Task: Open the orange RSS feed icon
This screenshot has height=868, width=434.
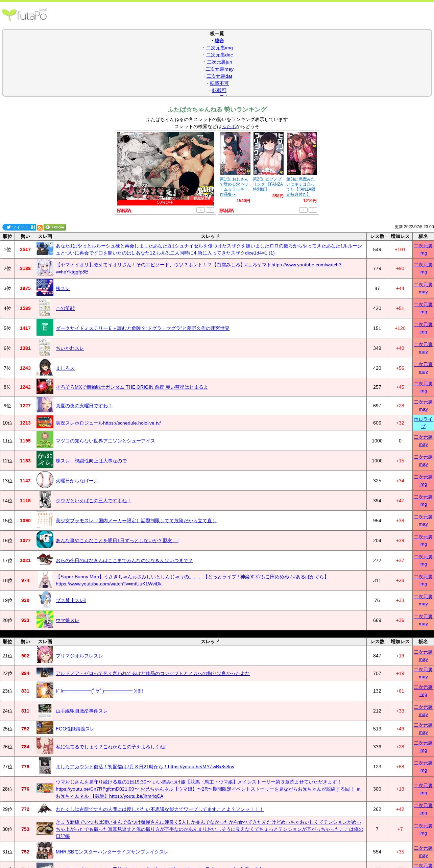Action: tap(40, 227)
